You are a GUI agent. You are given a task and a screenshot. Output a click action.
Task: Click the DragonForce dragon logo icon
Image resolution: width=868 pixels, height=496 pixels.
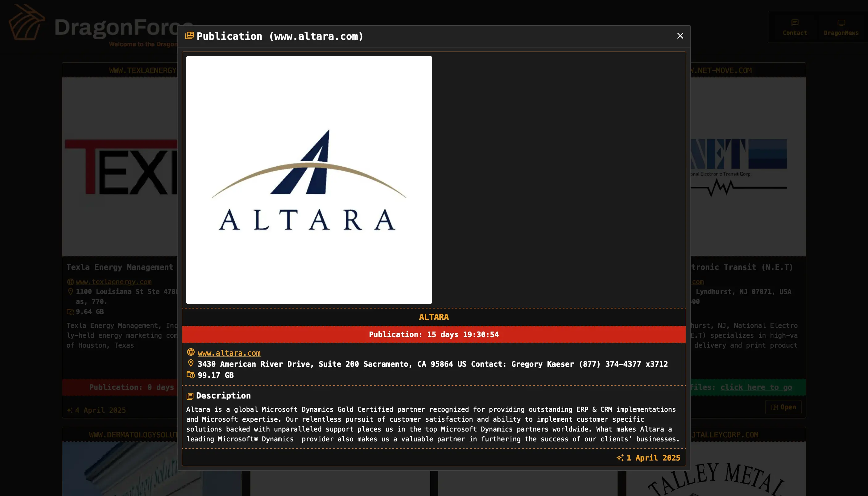pyautogui.click(x=27, y=23)
